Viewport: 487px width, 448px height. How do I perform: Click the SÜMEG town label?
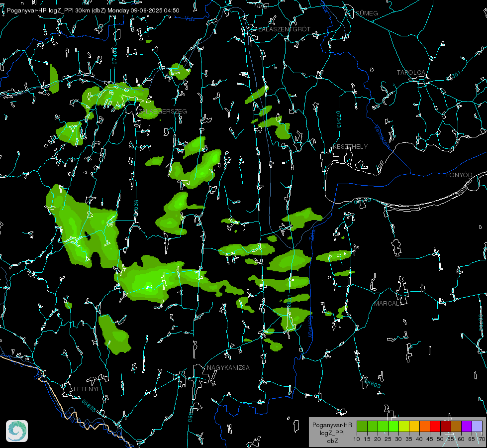coord(367,13)
